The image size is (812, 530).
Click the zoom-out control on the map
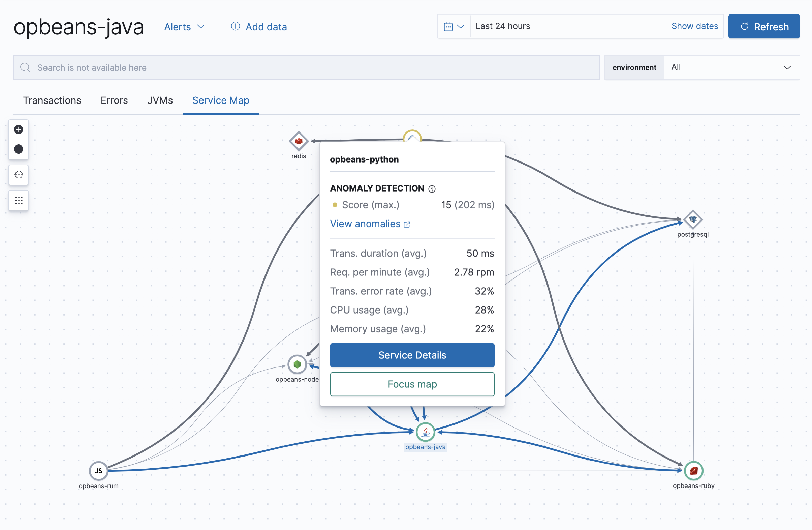click(19, 149)
